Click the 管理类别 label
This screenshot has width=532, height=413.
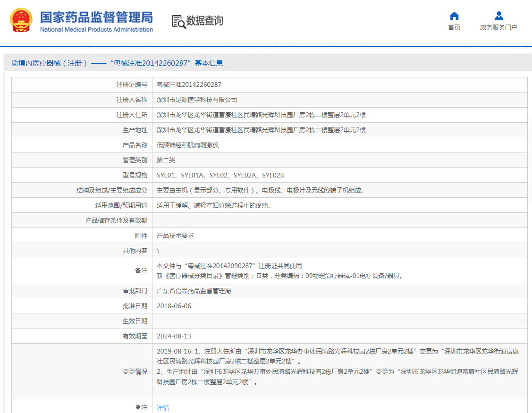(x=135, y=160)
